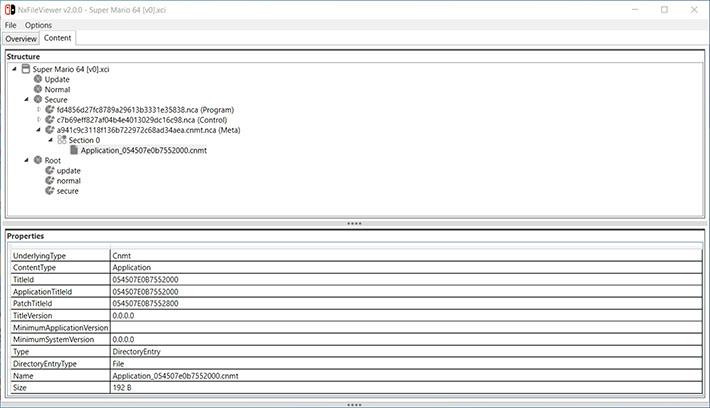Collapse the Super Mario 64 [v0].xci root node

(x=14, y=69)
